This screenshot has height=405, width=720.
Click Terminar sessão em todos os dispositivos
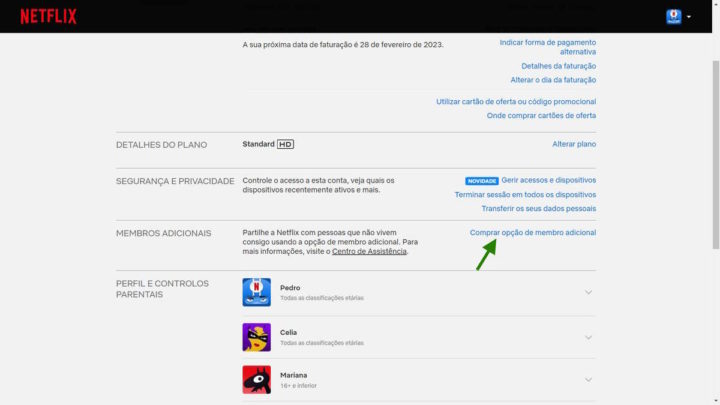pyautogui.click(x=525, y=195)
